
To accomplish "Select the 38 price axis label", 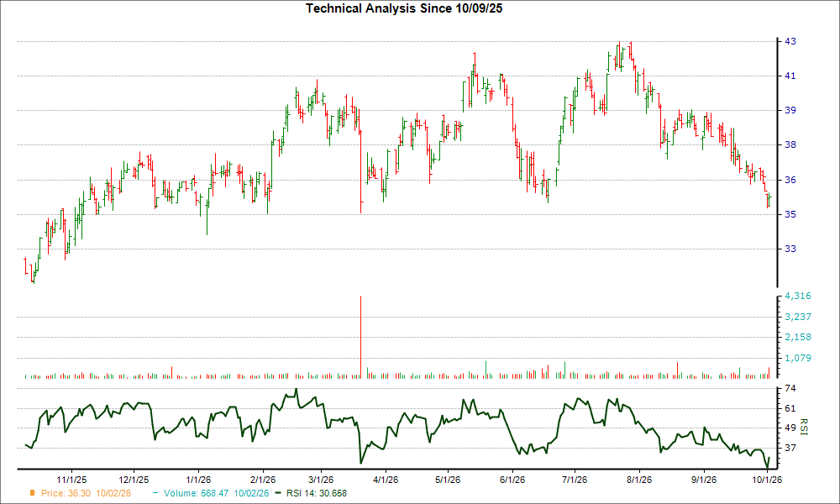I will pos(790,144).
